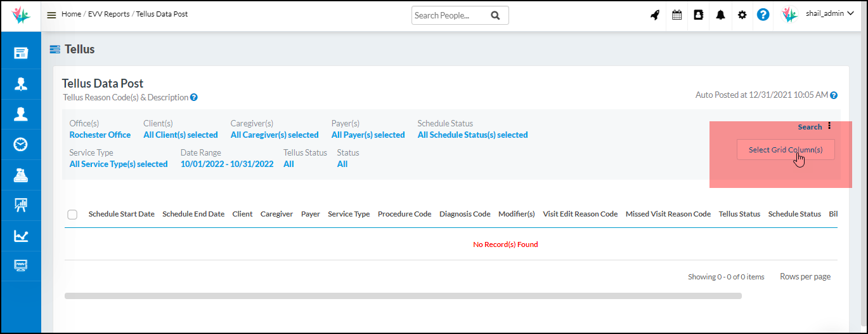
Task: Click the cash register icon in sidebar
Action: (x=20, y=175)
